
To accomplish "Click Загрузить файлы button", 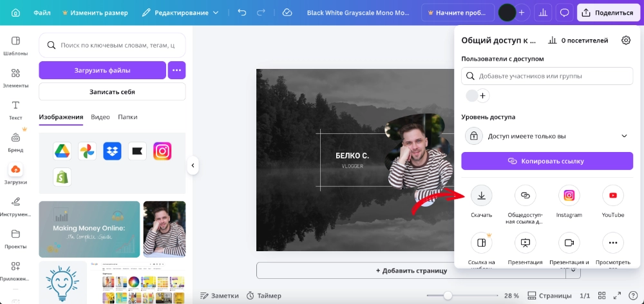I will pos(102,70).
